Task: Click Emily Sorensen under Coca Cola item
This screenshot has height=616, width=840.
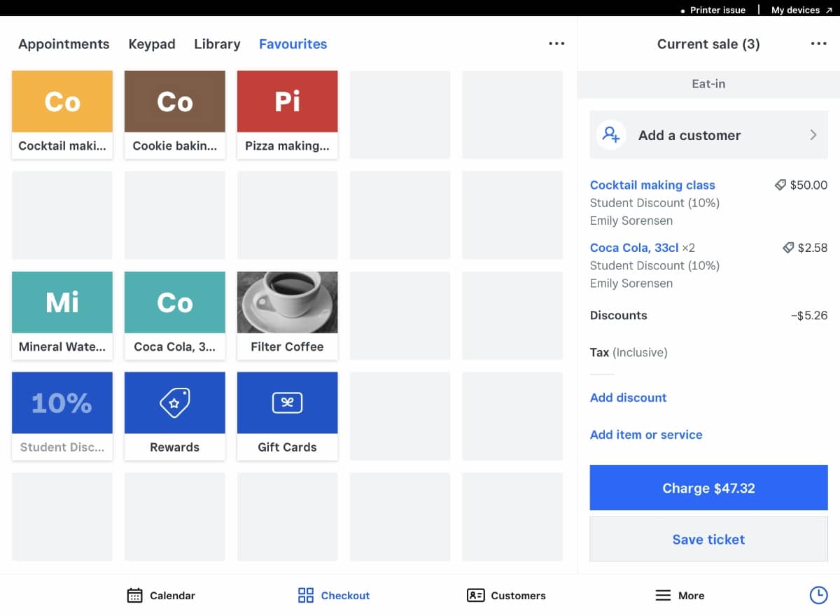Action: click(631, 283)
